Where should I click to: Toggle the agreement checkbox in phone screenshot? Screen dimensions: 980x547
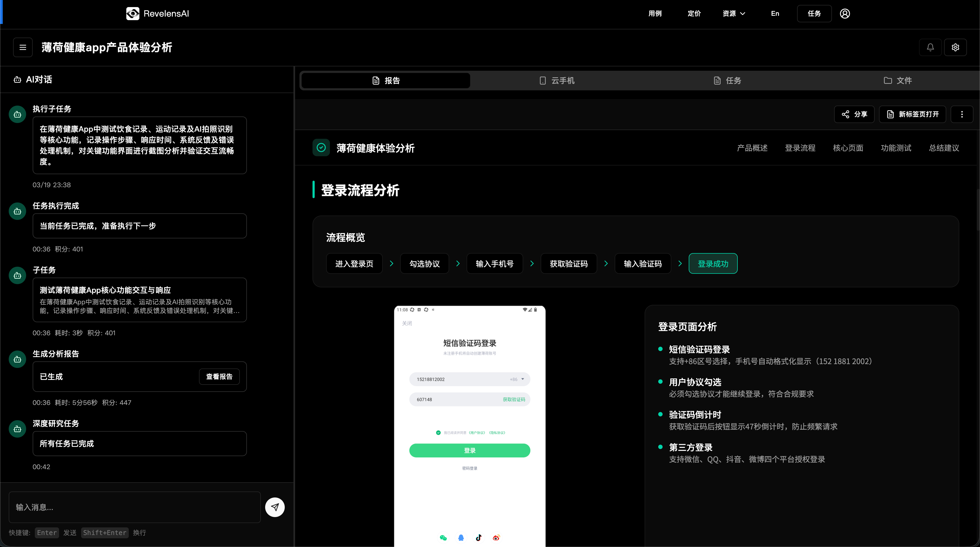click(x=438, y=432)
